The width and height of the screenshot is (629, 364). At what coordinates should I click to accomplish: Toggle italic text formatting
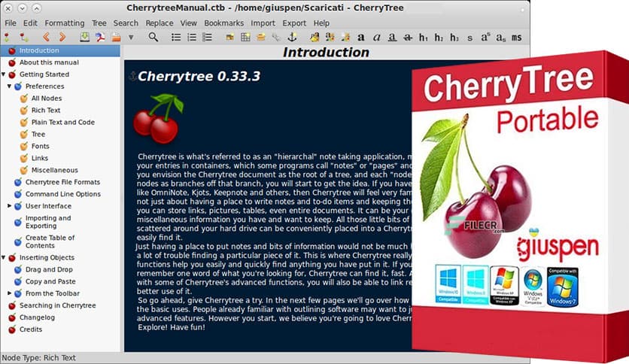pyautogui.click(x=376, y=38)
